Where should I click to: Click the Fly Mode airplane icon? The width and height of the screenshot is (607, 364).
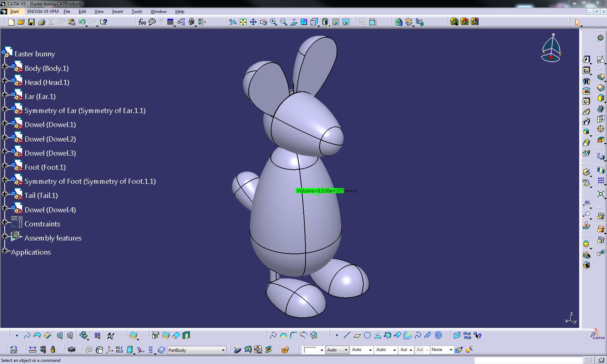click(233, 22)
